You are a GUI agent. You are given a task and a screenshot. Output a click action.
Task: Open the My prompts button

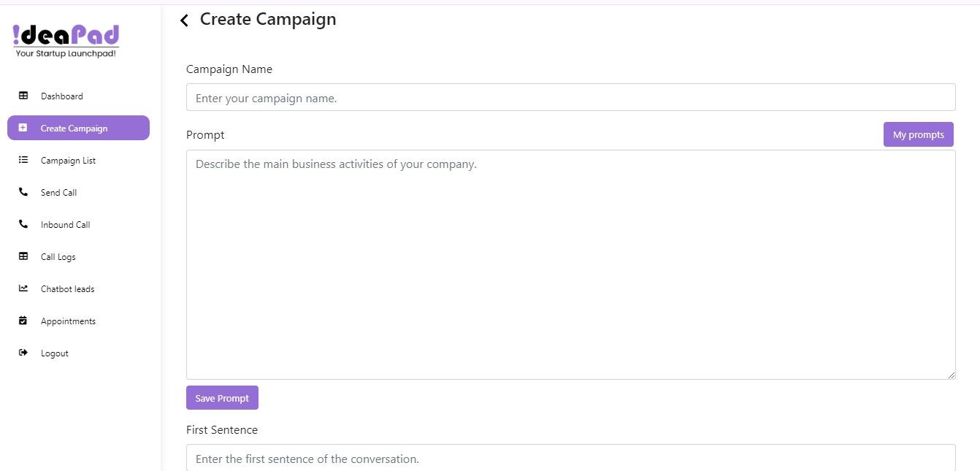[918, 134]
